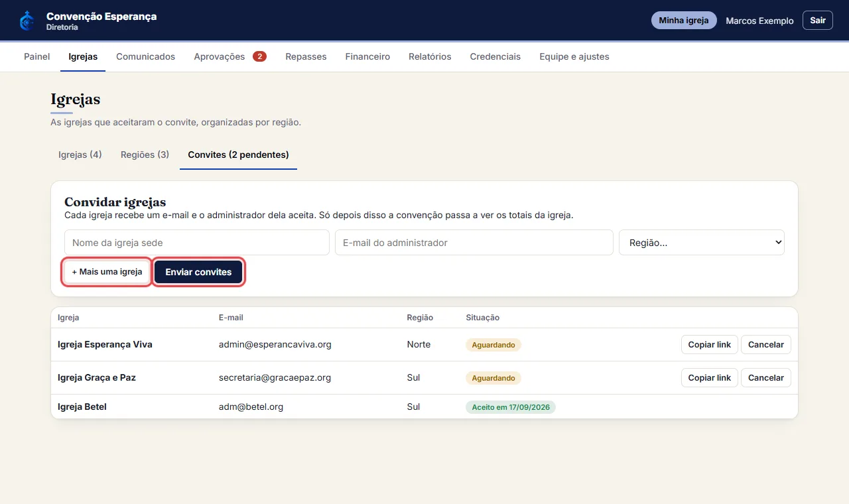This screenshot has height=504, width=849.
Task: Click Aguardando badge for Igreja Graça e Paz
Action: tap(493, 378)
